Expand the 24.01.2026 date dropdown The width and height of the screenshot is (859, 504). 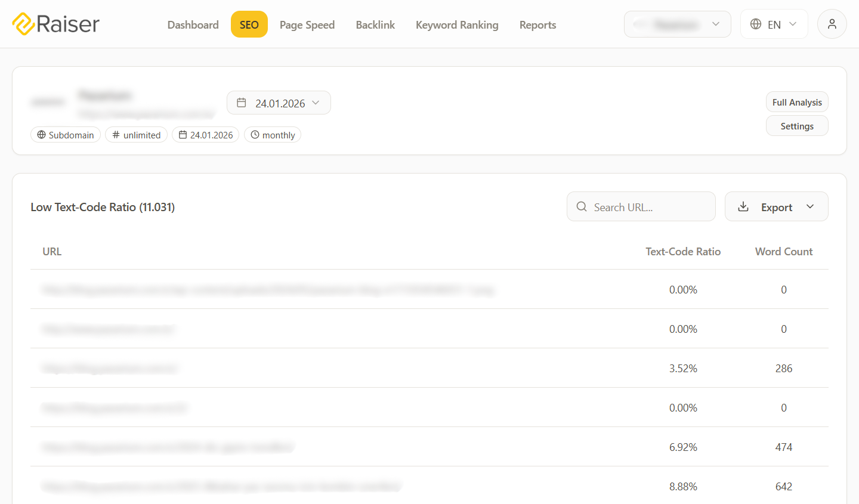[x=316, y=103]
